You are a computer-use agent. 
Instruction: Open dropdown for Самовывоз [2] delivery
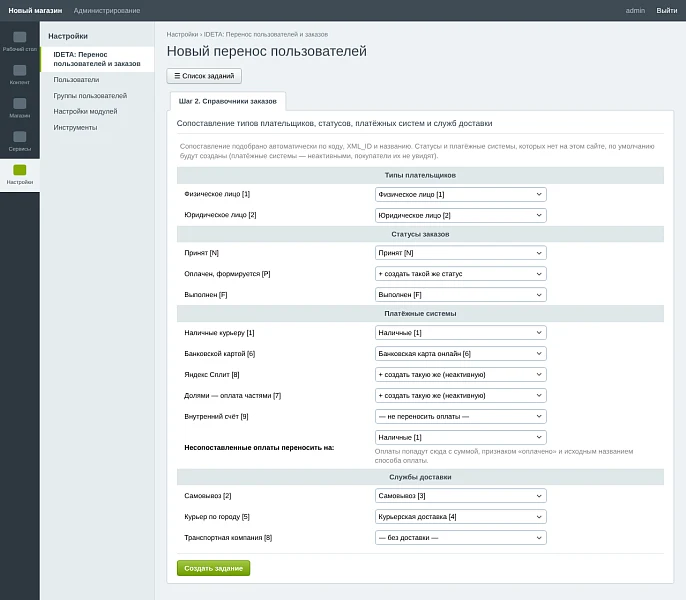click(x=460, y=496)
